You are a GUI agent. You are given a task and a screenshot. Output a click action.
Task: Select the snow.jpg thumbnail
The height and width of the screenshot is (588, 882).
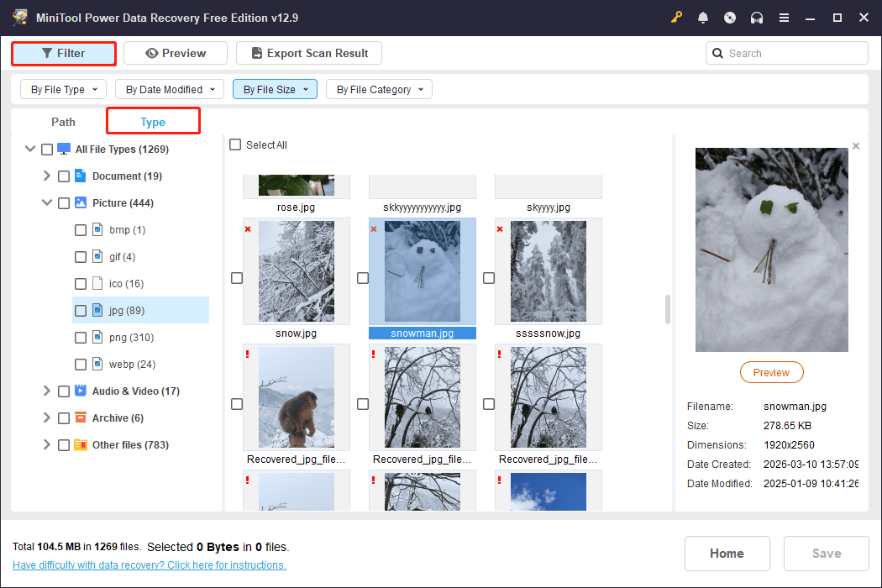pyautogui.click(x=297, y=271)
